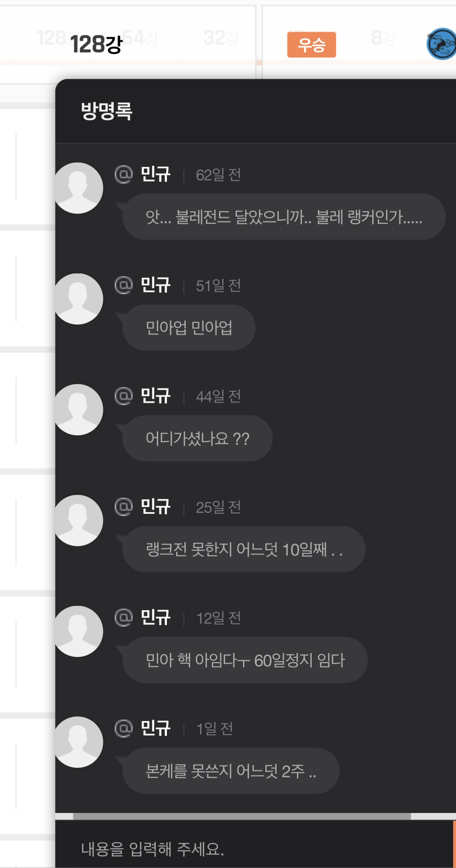The width and height of the screenshot is (456, 868).
Task: Click the 민아업 민아업 message bubble
Action: [189, 327]
